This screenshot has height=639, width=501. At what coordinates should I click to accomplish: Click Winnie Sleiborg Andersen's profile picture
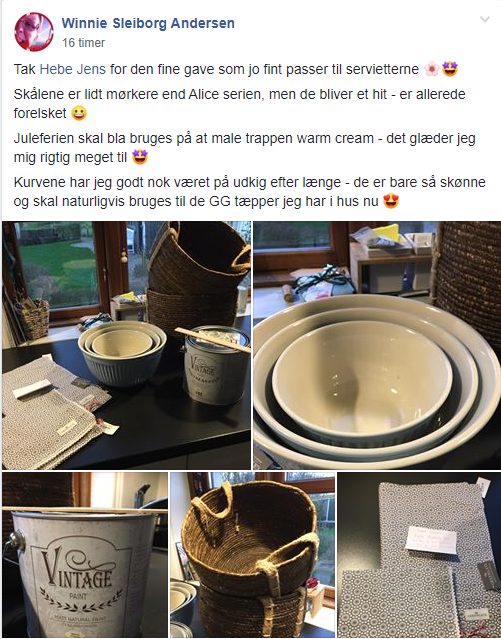[34, 32]
